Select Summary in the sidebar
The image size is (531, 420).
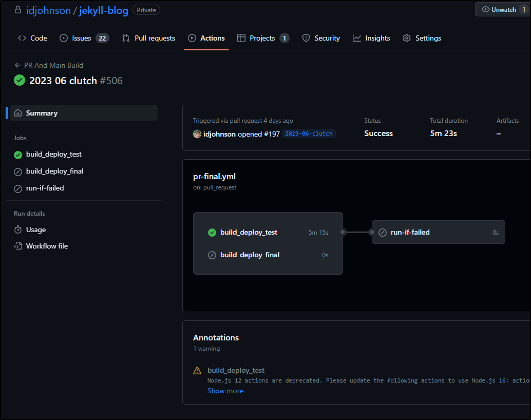coord(83,113)
